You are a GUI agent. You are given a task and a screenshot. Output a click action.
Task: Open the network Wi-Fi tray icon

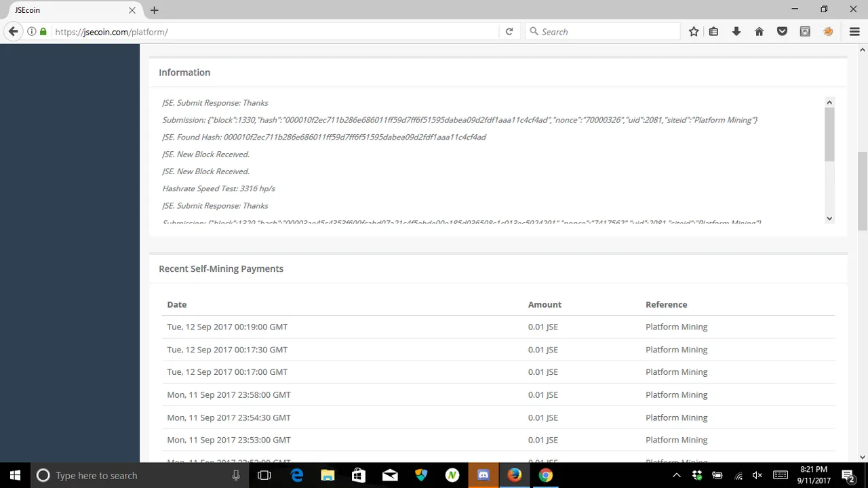pos(738,475)
